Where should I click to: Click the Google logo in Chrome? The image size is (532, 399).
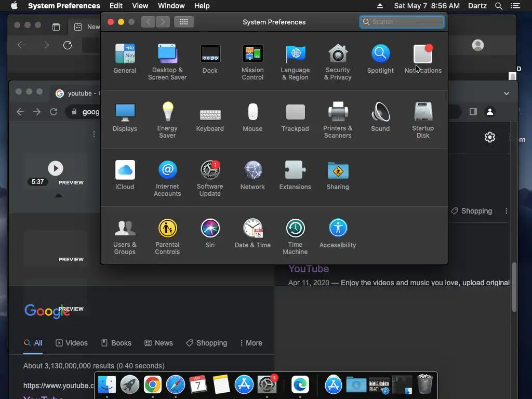pyautogui.click(x=47, y=311)
